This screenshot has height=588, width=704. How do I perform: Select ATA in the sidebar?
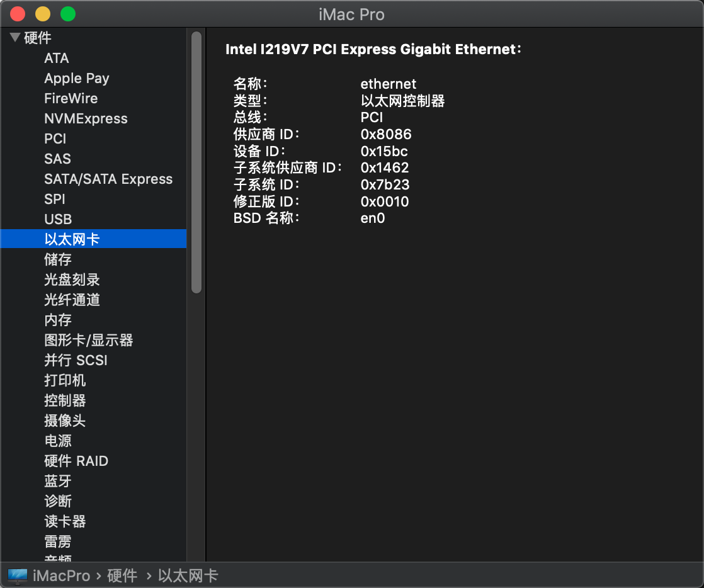(x=57, y=59)
